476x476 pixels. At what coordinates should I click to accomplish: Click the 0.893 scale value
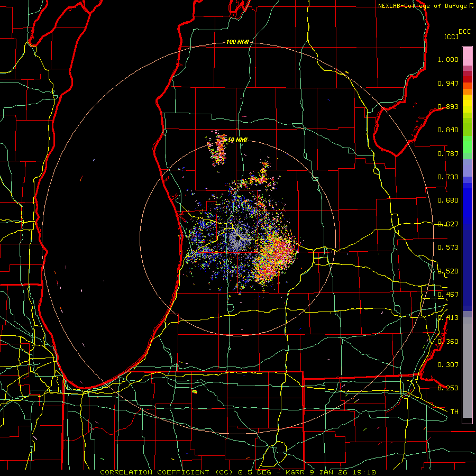(x=448, y=106)
